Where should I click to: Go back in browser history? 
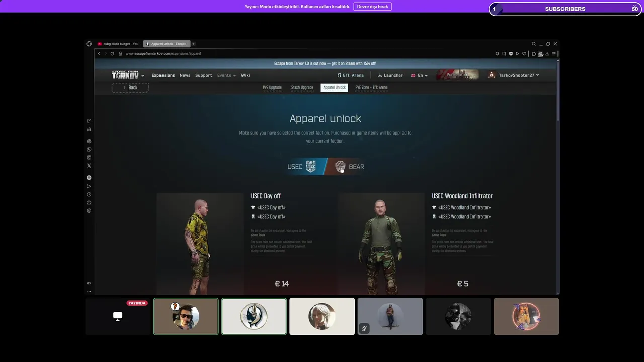click(99, 53)
